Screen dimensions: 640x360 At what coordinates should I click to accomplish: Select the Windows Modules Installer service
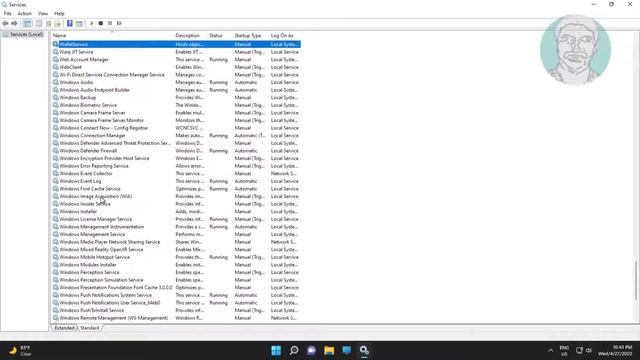176,264
